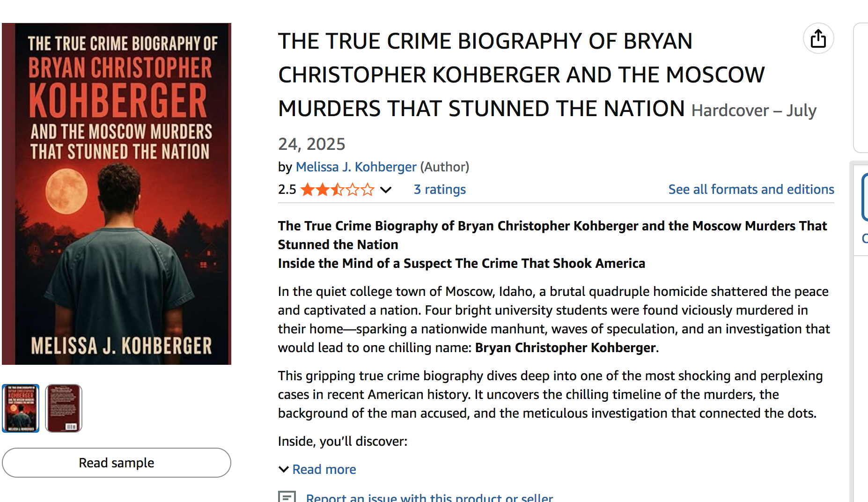Click the orange star rating icons
868x502 pixels.
coord(337,190)
